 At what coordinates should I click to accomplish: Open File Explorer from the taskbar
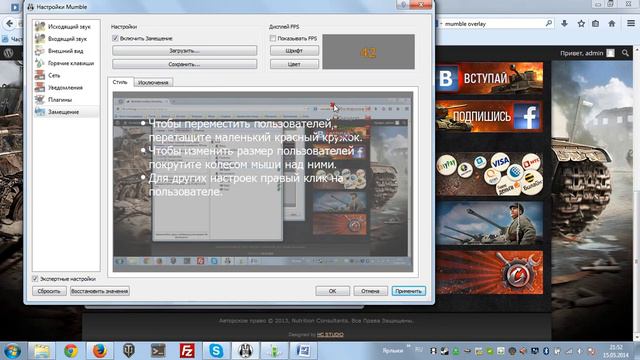pos(41,351)
